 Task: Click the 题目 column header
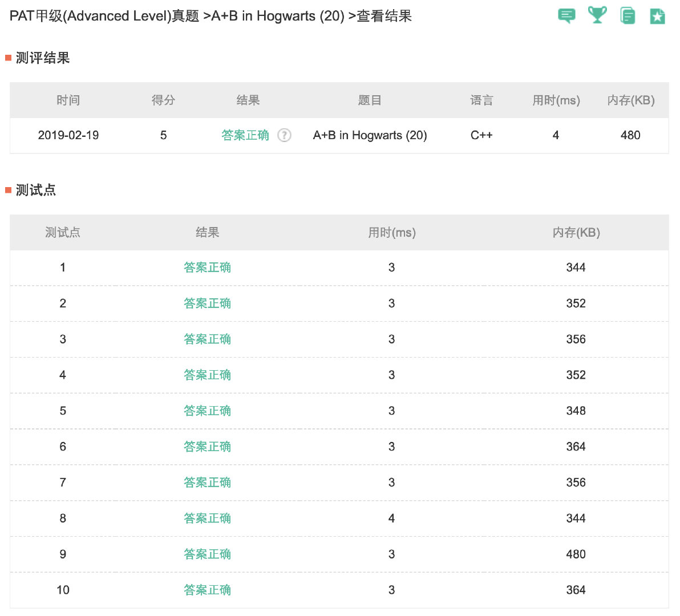370,100
